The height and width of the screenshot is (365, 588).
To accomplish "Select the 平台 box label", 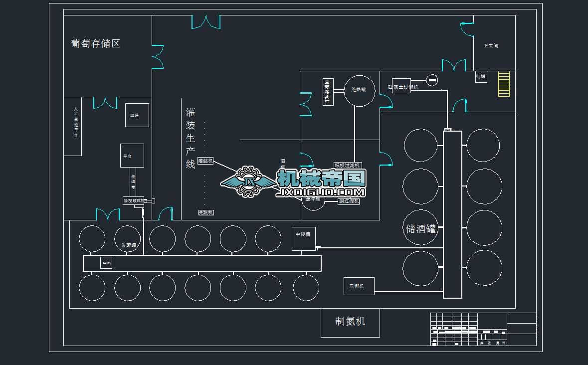I will pos(128,156).
